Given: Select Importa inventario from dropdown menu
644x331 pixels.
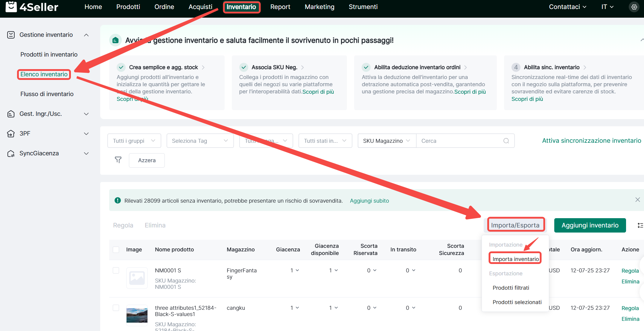Looking at the screenshot, I should point(515,259).
